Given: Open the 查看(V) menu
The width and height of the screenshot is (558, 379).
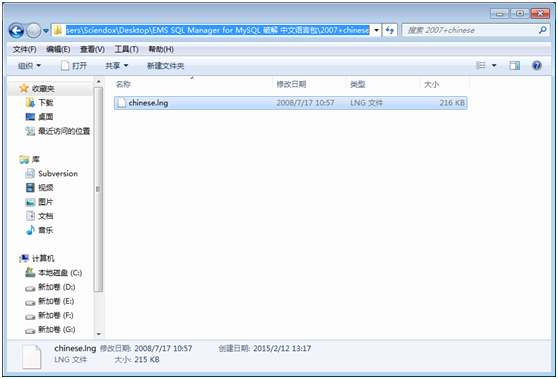Looking at the screenshot, I should 92,49.
